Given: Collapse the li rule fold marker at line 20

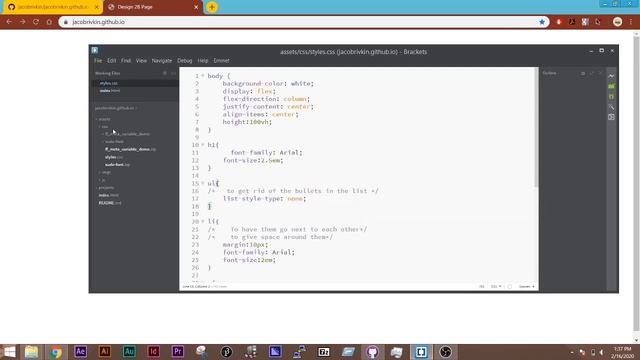Looking at the screenshot, I should pyautogui.click(x=203, y=222).
